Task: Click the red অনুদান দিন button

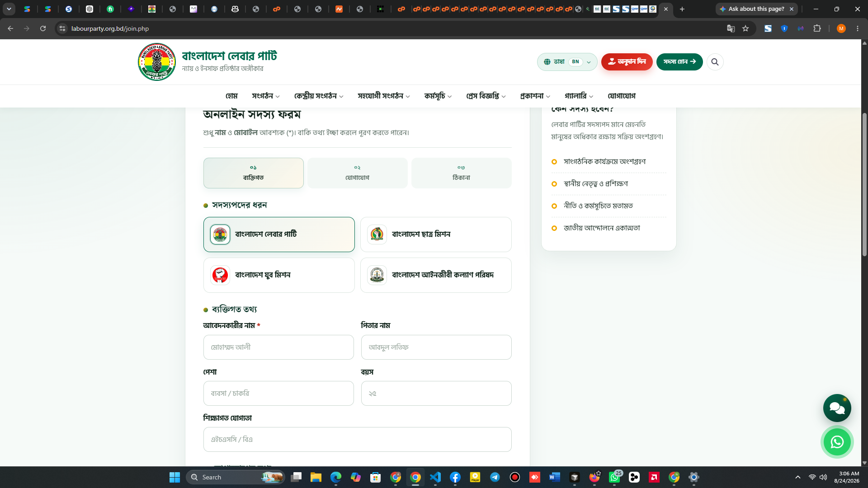Action: [627, 62]
